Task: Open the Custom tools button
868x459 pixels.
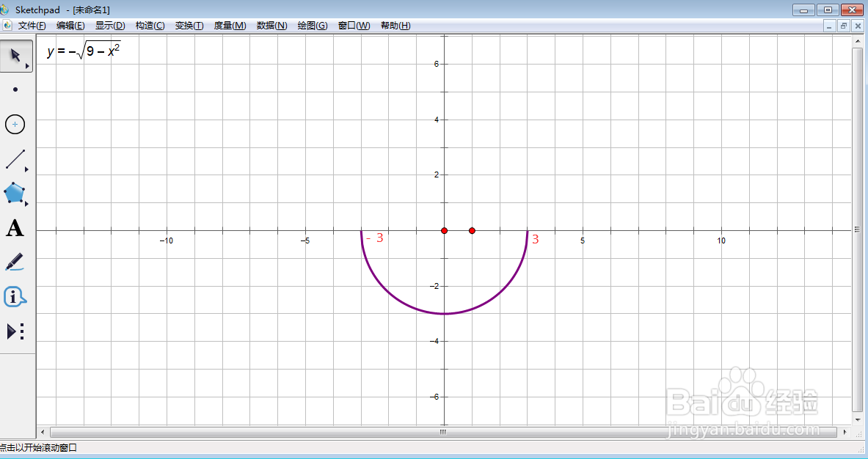Action: [x=15, y=331]
